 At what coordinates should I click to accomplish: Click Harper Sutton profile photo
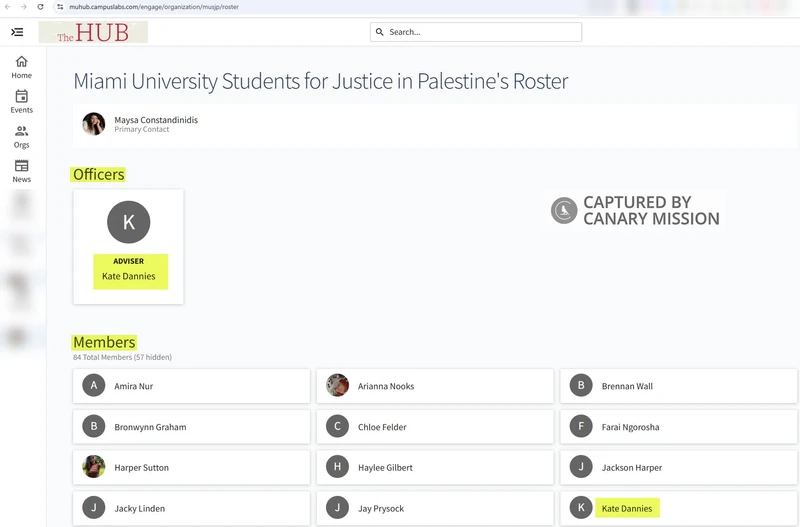coord(94,467)
